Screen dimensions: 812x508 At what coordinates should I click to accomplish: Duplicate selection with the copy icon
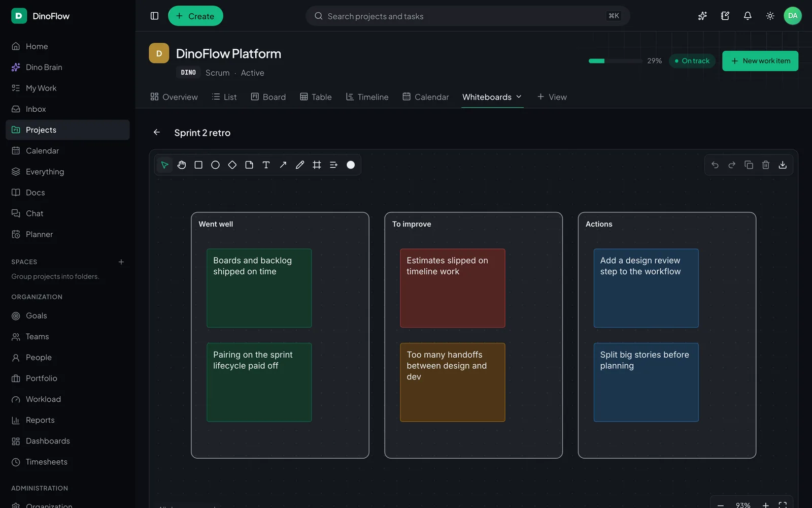click(x=749, y=165)
